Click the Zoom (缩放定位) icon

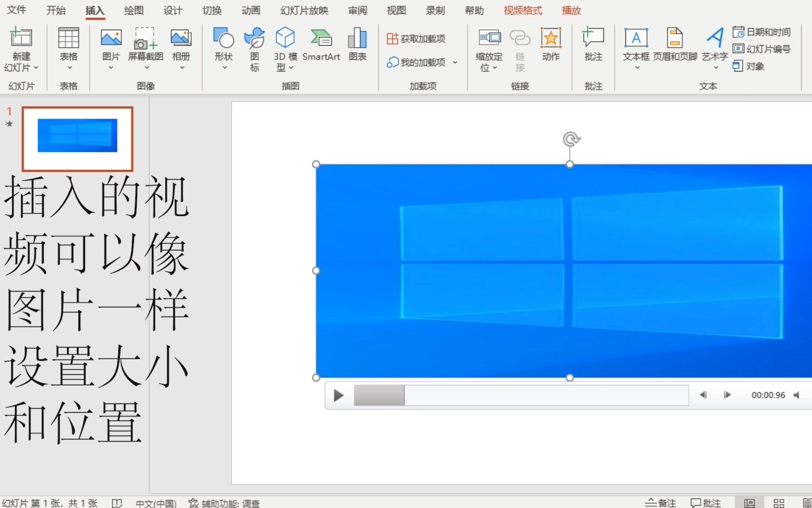490,38
